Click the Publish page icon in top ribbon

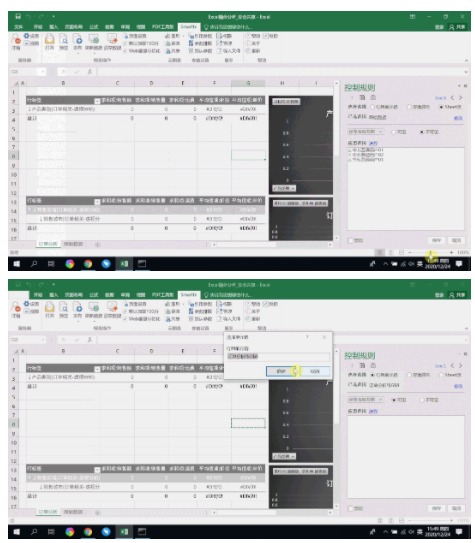point(77,39)
